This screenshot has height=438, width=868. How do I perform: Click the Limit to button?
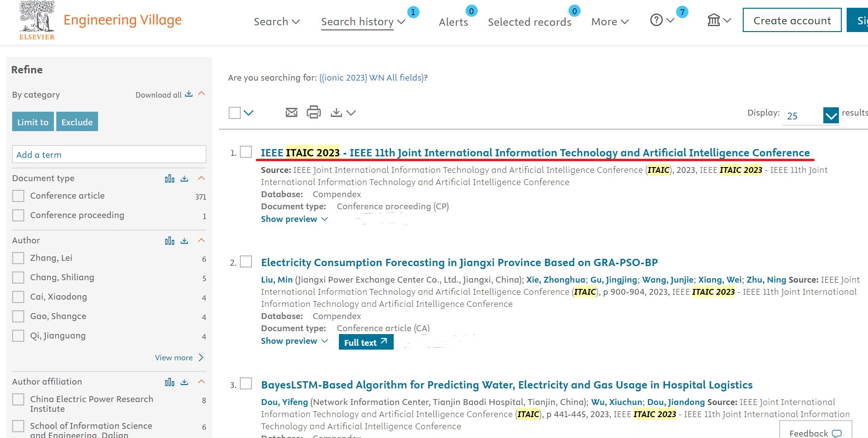coord(33,122)
